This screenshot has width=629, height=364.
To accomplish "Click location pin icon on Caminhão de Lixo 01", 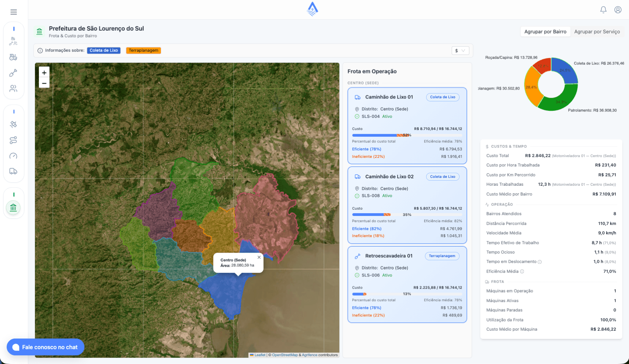I will [x=357, y=109].
